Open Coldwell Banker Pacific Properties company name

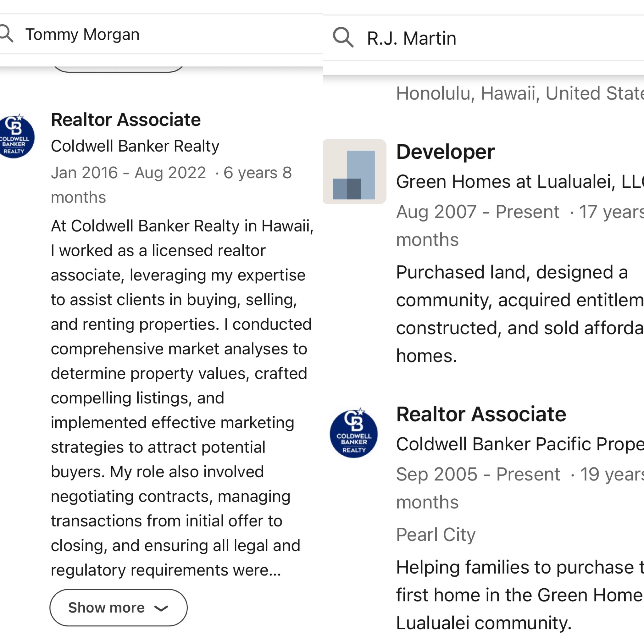[x=520, y=444]
